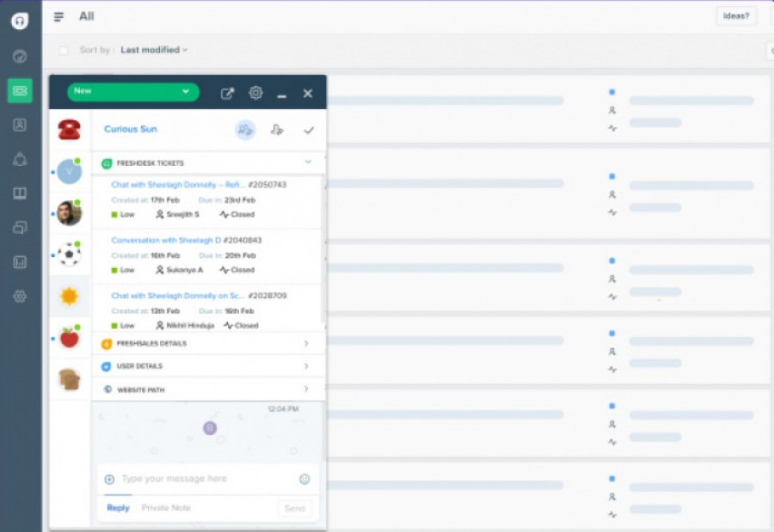This screenshot has width=774, height=532.
Task: Open the dashboard gauge icon in sidebar
Action: (x=20, y=56)
